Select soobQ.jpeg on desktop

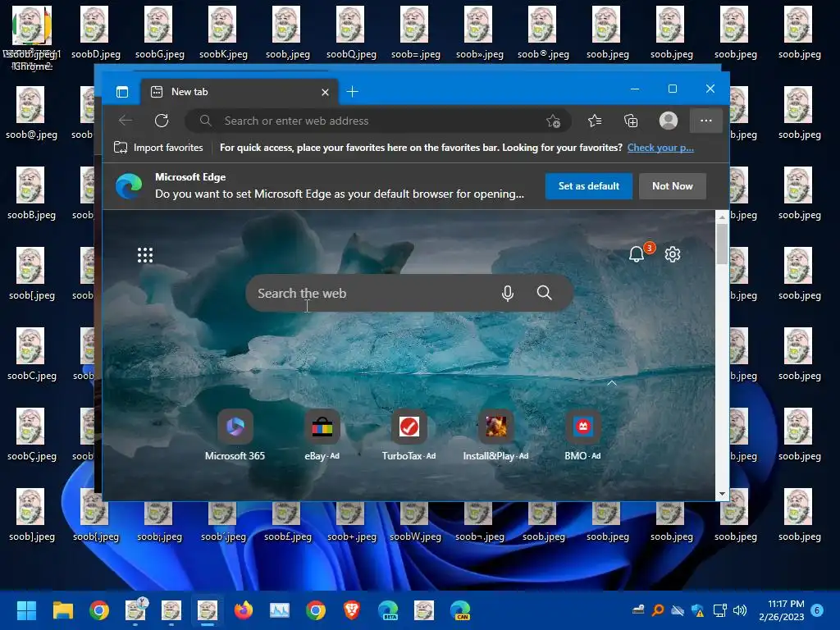351,33
